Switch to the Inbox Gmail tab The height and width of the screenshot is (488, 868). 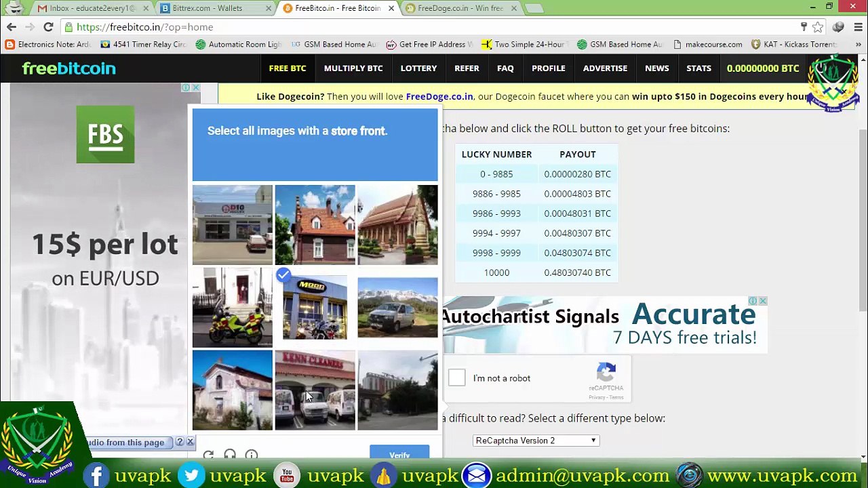tap(92, 8)
